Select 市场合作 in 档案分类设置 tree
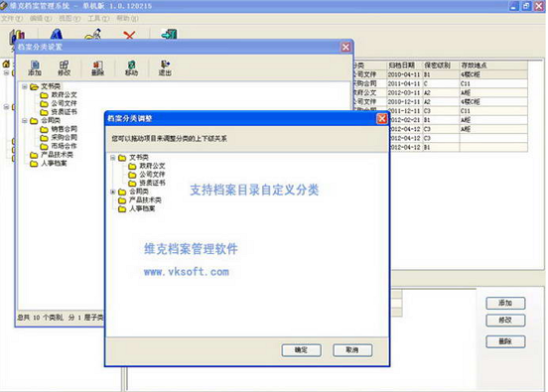Image resolution: width=548 pixels, height=392 pixels. pyautogui.click(x=64, y=146)
